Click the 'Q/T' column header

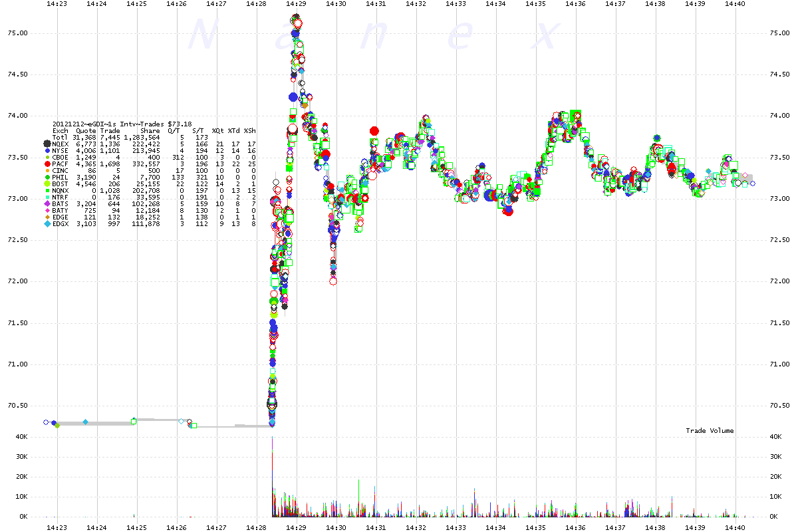174,130
